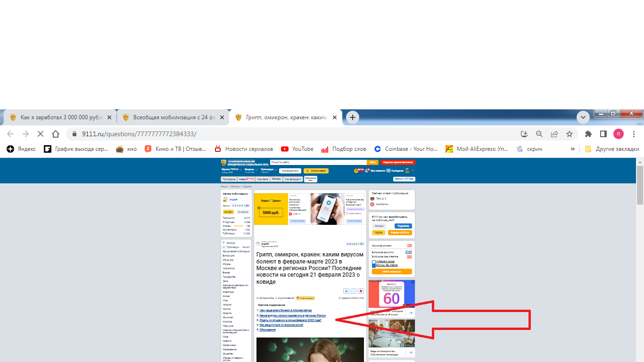Viewport: 644px width, 362px height.
Task: Check the 'Из Вашего города' checkbox
Action: [374, 261]
